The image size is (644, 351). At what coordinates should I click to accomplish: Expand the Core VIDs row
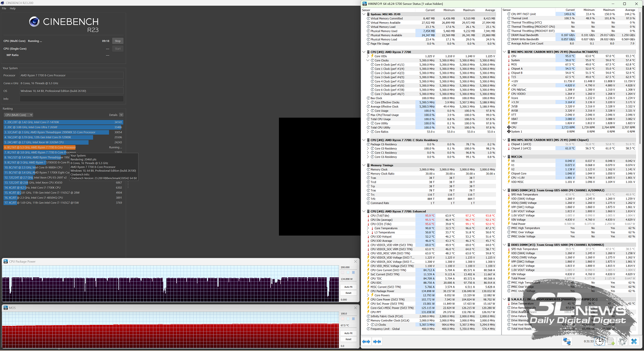pyautogui.click(x=368, y=56)
